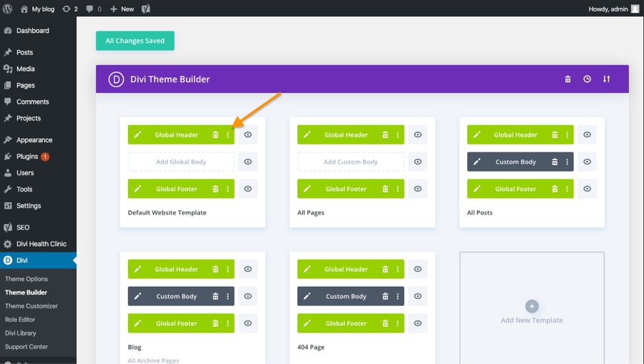Click the admin user avatar
Viewport: 644px width, 364px height.
635,9
